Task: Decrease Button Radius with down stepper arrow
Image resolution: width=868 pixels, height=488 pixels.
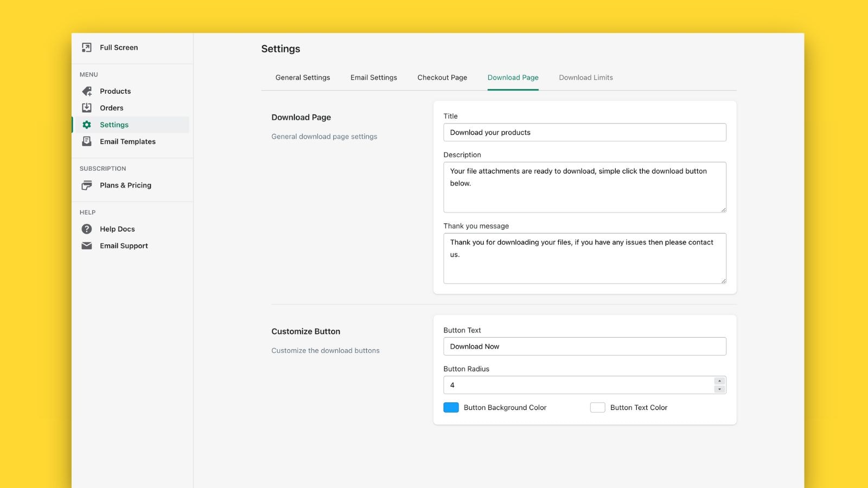Action: pyautogui.click(x=719, y=389)
